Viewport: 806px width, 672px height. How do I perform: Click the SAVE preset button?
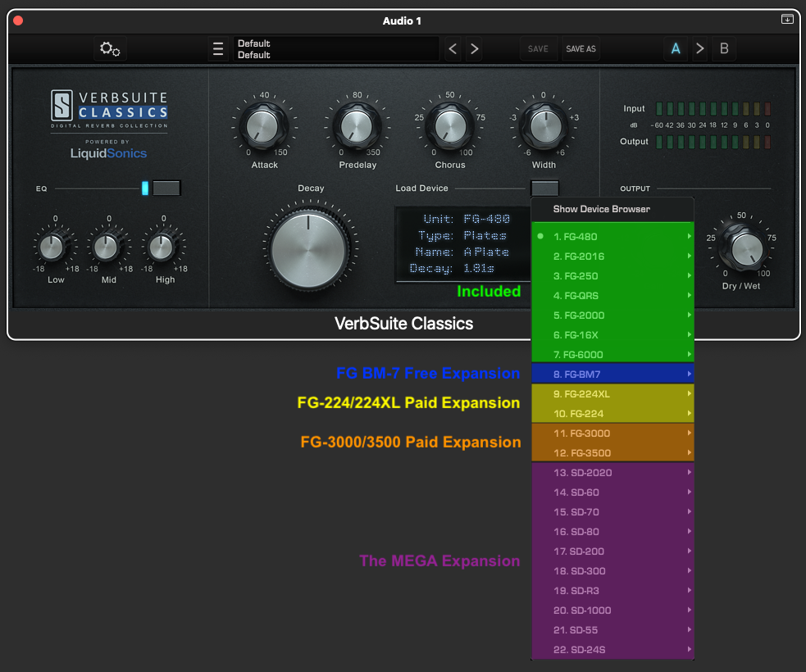538,49
